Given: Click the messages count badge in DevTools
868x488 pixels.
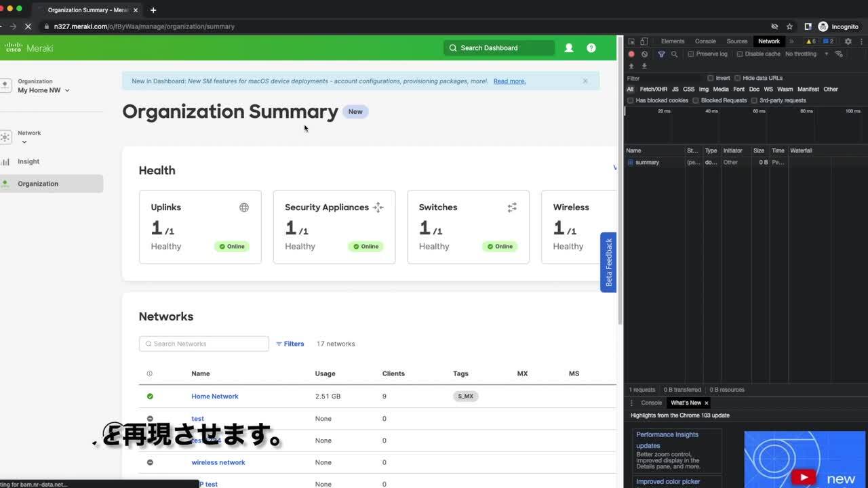Looking at the screenshot, I should point(828,41).
